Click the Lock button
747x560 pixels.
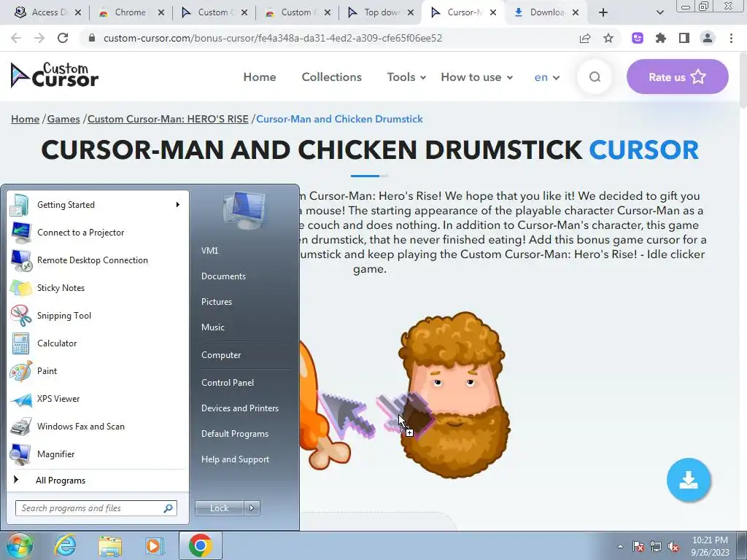coord(219,508)
